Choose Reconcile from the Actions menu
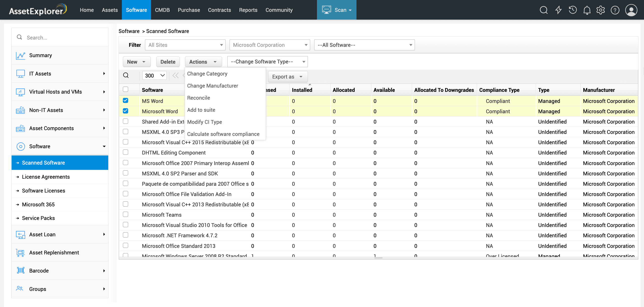Image resolution: width=644 pixels, height=307 pixels. (198, 98)
